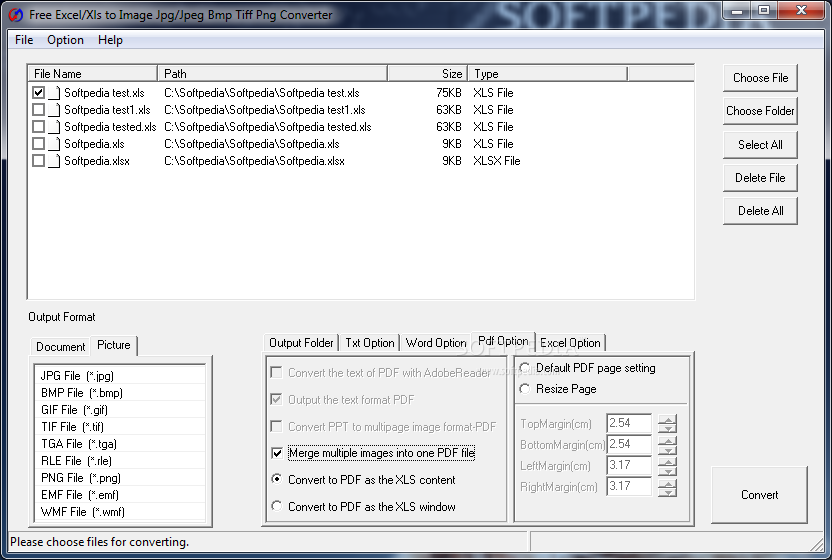
Task: Sort by Path column header
Action: point(273,74)
